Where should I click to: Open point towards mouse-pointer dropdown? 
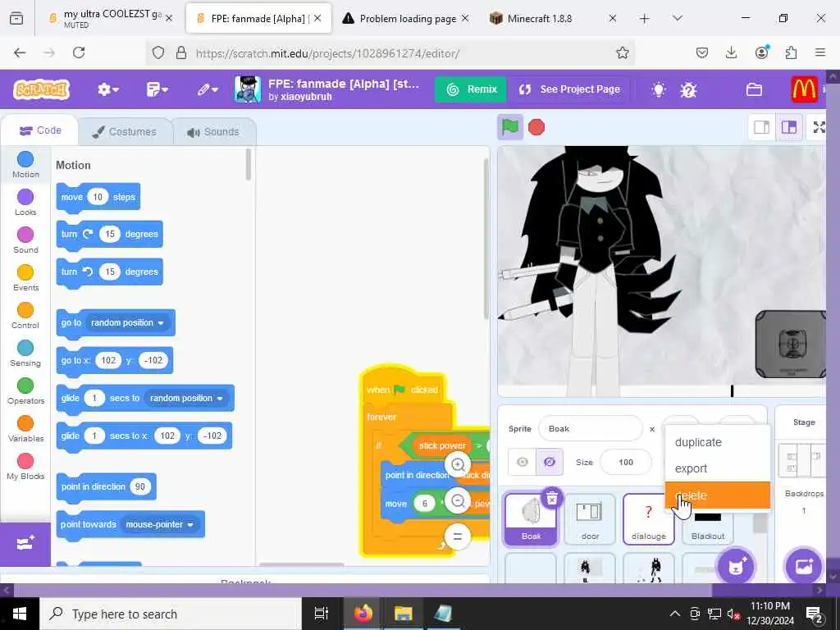[x=159, y=524]
